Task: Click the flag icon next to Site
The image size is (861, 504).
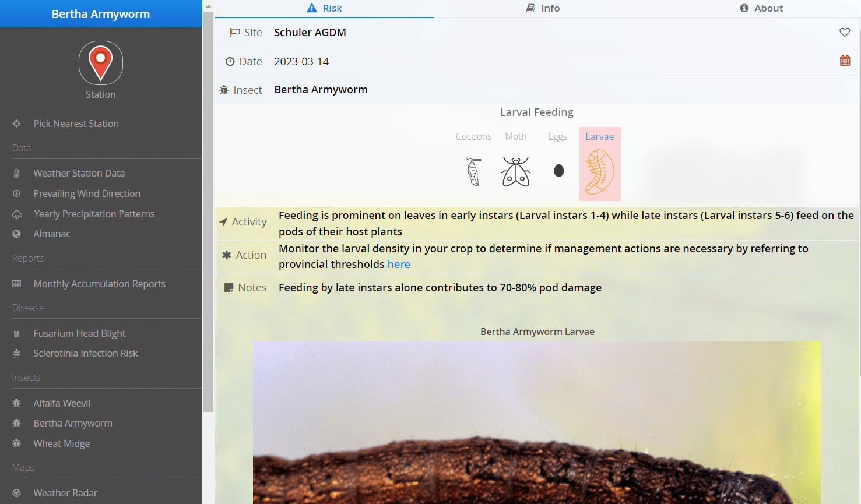Action: [x=234, y=33]
